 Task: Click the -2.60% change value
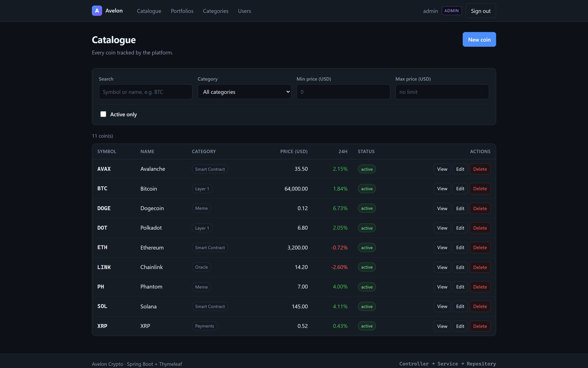pyautogui.click(x=339, y=267)
